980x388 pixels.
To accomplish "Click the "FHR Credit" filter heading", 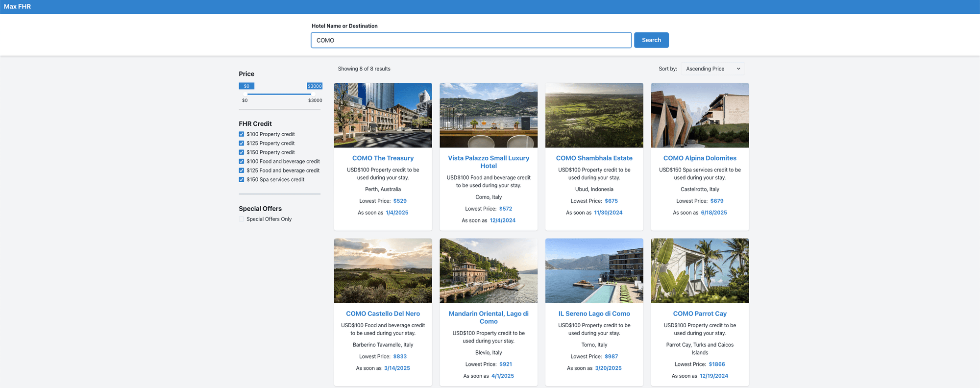I will coord(255,124).
